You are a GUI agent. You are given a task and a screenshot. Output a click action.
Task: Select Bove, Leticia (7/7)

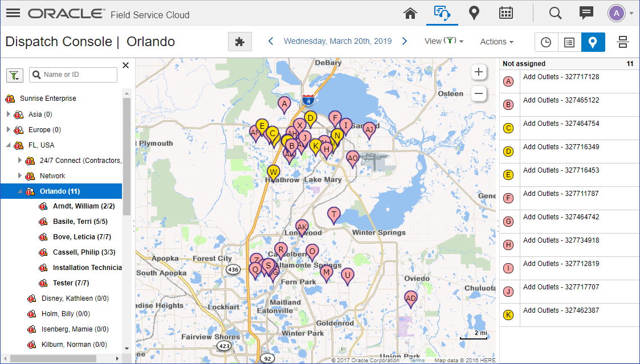(81, 236)
